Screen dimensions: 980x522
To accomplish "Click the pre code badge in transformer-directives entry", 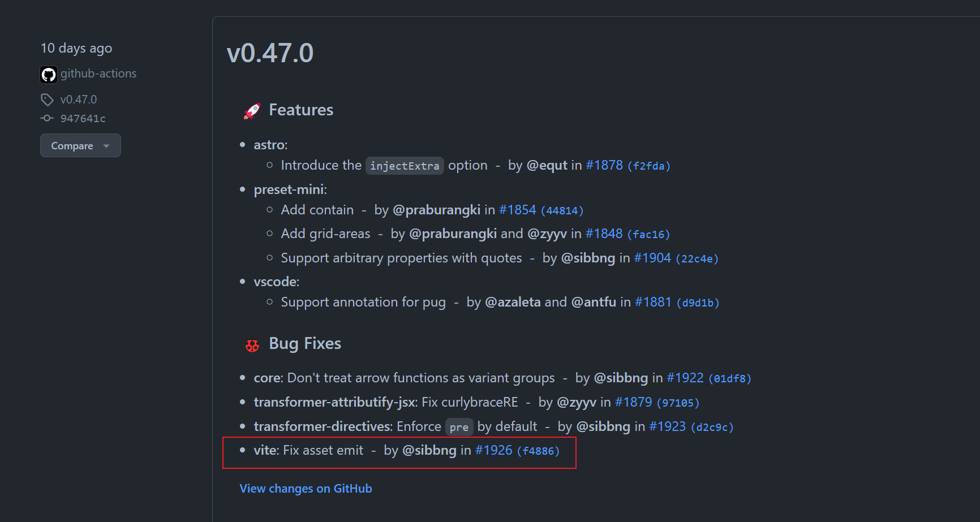I will coord(459,427).
